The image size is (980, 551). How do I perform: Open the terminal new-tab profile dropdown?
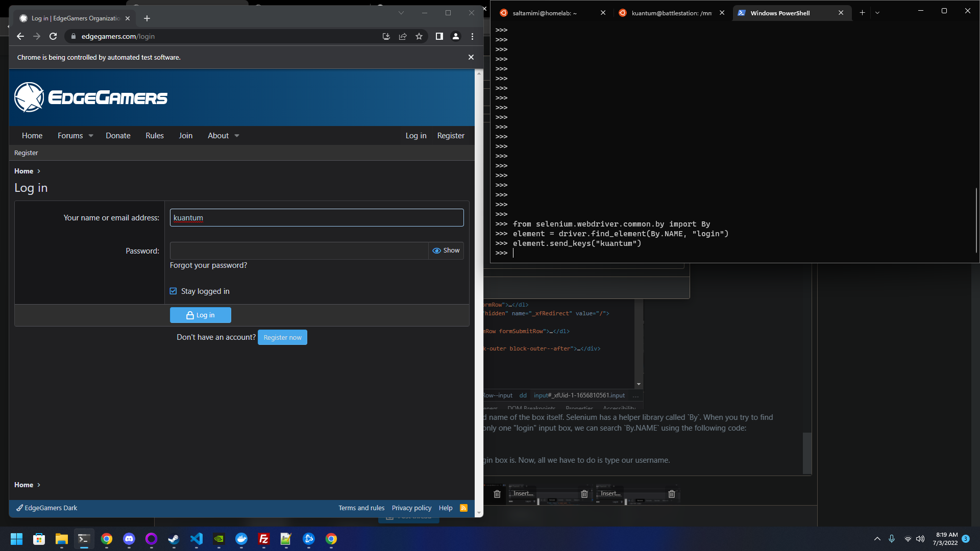tap(877, 13)
